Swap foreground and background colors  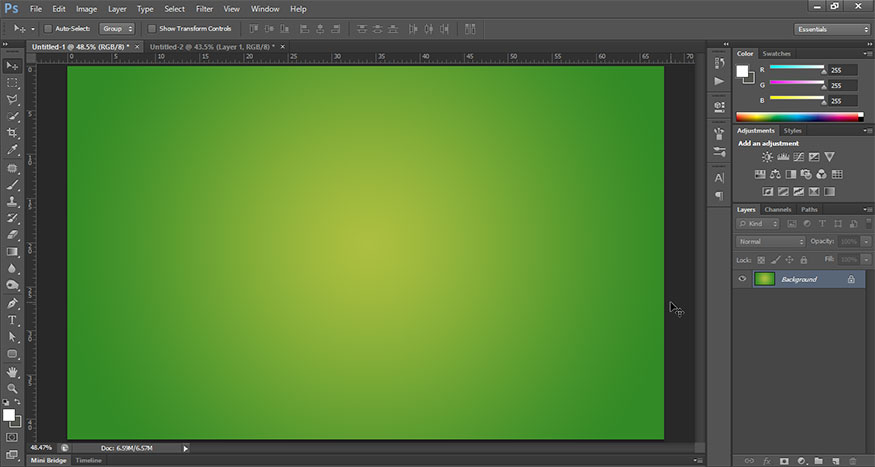pos(17,401)
